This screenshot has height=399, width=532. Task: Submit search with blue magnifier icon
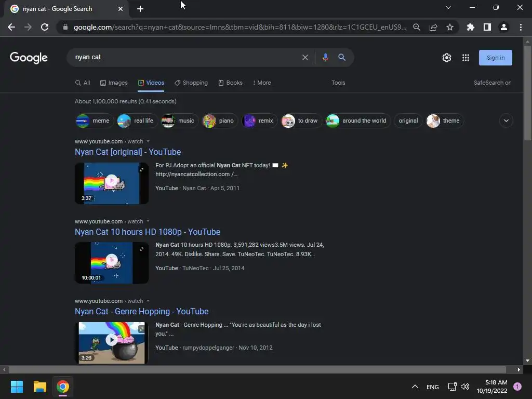click(342, 57)
